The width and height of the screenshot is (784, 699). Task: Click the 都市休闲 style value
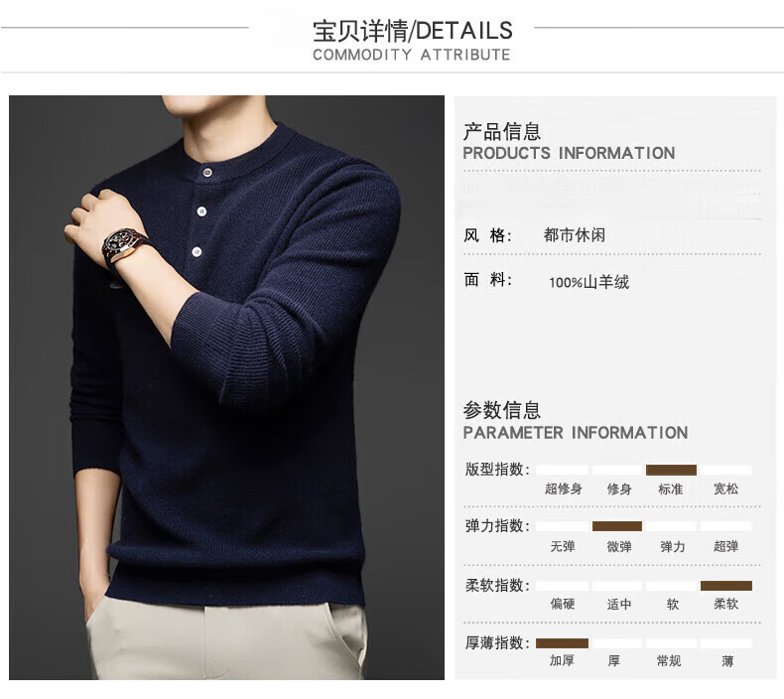[575, 234]
